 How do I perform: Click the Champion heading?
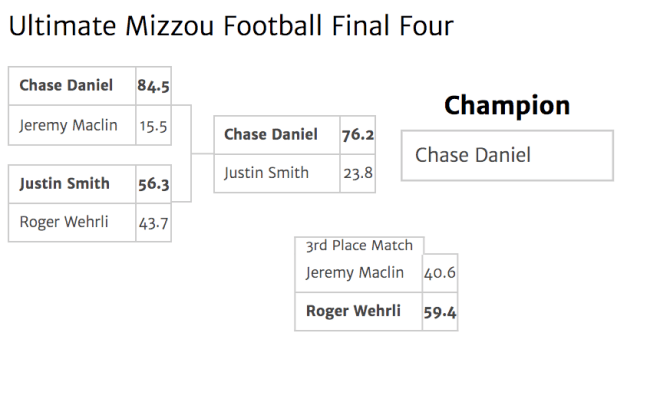507,105
